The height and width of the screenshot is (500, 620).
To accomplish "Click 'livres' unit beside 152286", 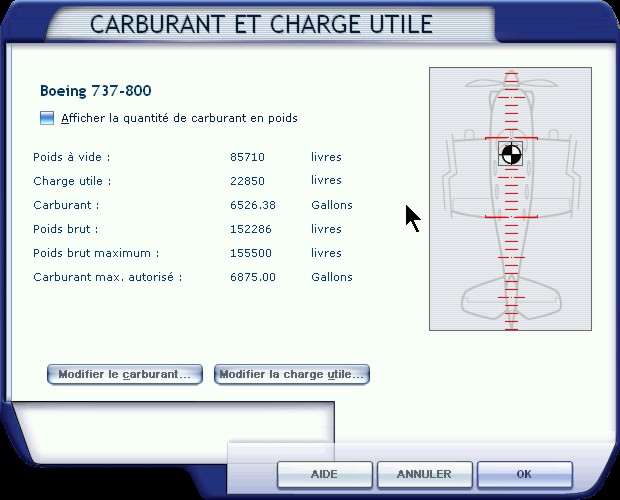I will tap(326, 229).
